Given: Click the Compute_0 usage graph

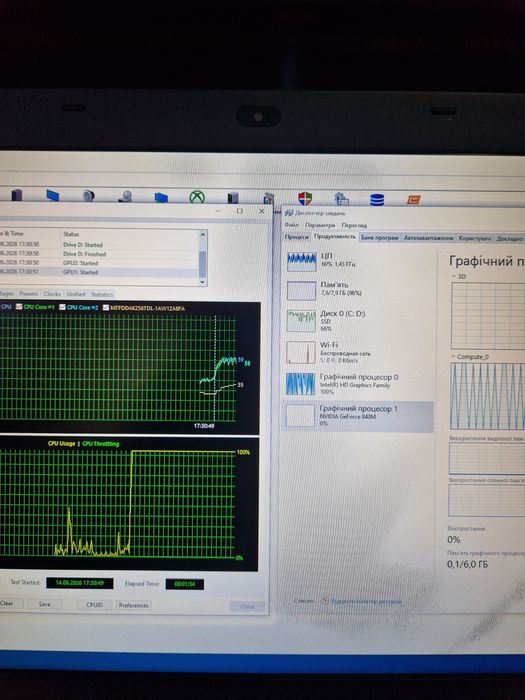Looking at the screenshot, I should tap(488, 396).
